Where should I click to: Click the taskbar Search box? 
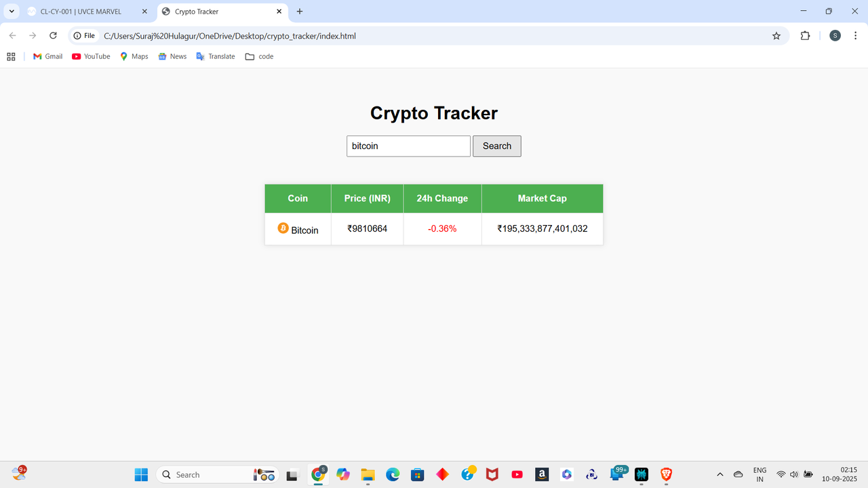click(x=217, y=474)
